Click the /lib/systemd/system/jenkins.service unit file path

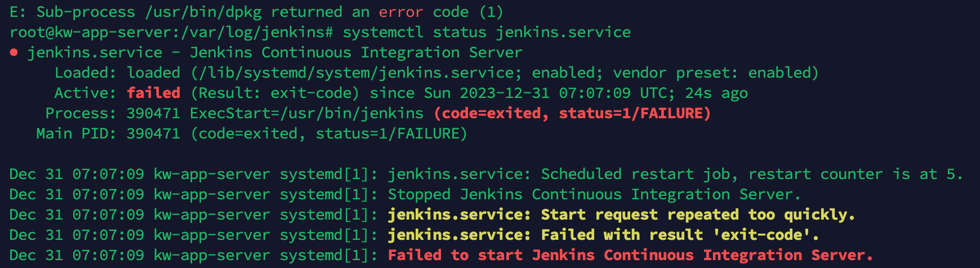[x=356, y=73]
